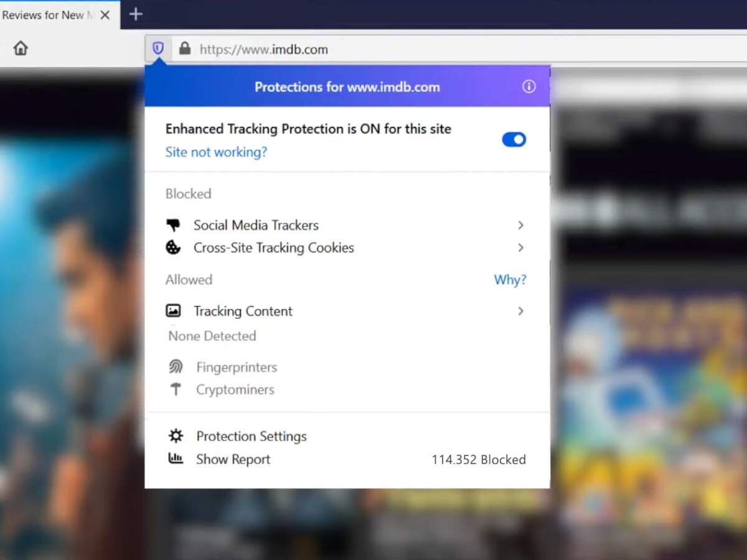Close the Reviews for New tab
Image resolution: width=747 pixels, height=560 pixels.
pos(105,15)
